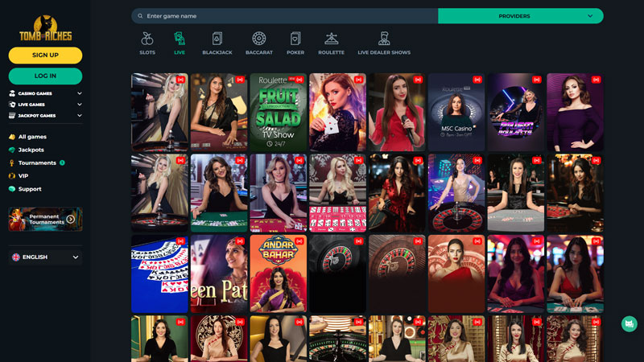Screen dimensions: 644x362
Task: Click the Log In button
Action: pyautogui.click(x=45, y=76)
